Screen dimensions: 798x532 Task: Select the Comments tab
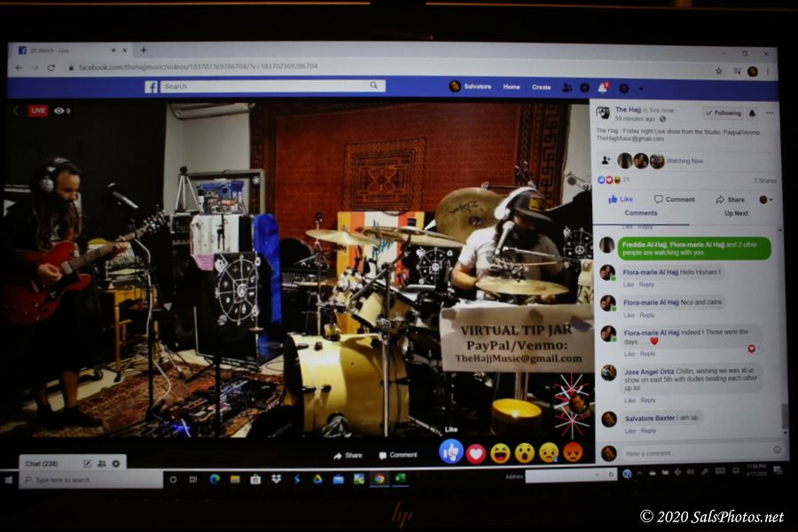tap(641, 214)
